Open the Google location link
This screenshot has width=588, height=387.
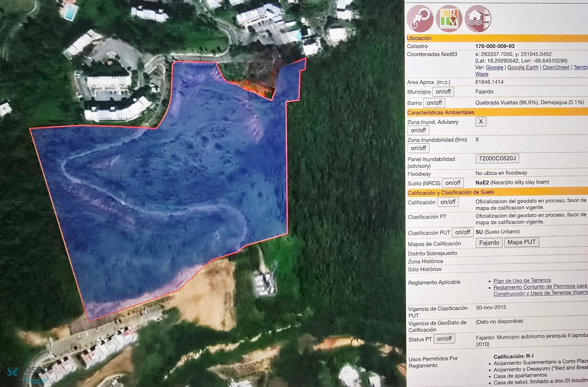click(x=494, y=67)
